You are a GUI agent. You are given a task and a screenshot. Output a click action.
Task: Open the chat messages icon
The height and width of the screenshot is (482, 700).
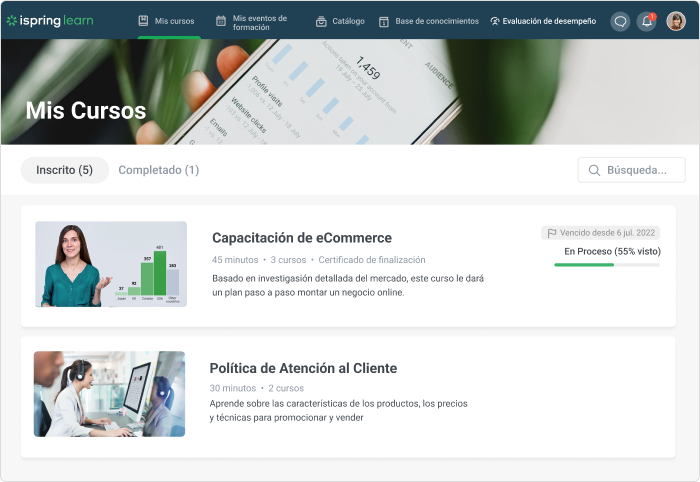[620, 21]
